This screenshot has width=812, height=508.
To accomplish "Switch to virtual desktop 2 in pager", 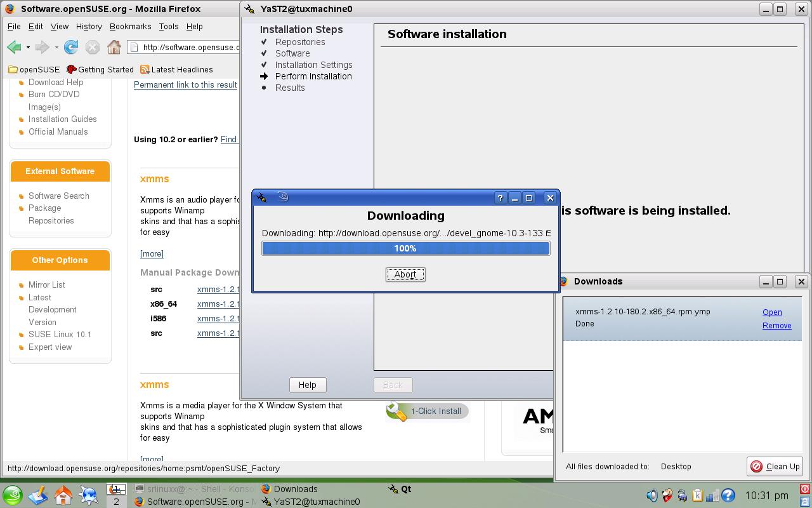I will (x=116, y=501).
